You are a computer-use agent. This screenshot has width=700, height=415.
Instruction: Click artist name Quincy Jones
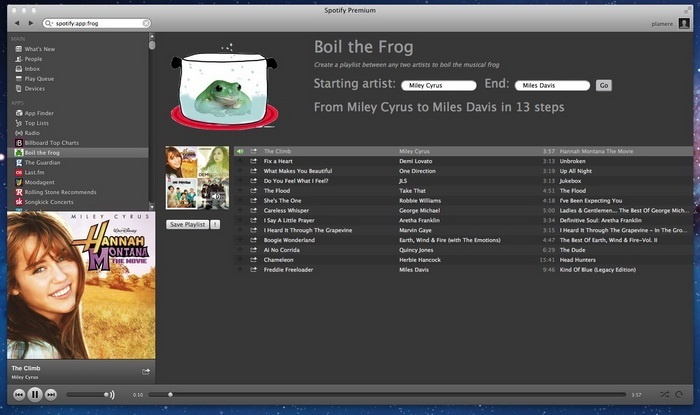tap(416, 250)
